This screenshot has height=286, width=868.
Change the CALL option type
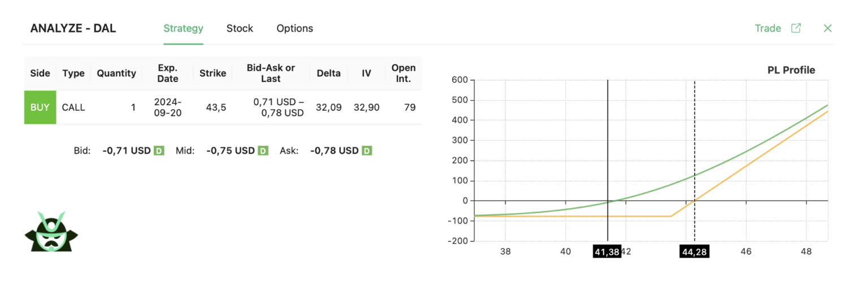[x=73, y=107]
